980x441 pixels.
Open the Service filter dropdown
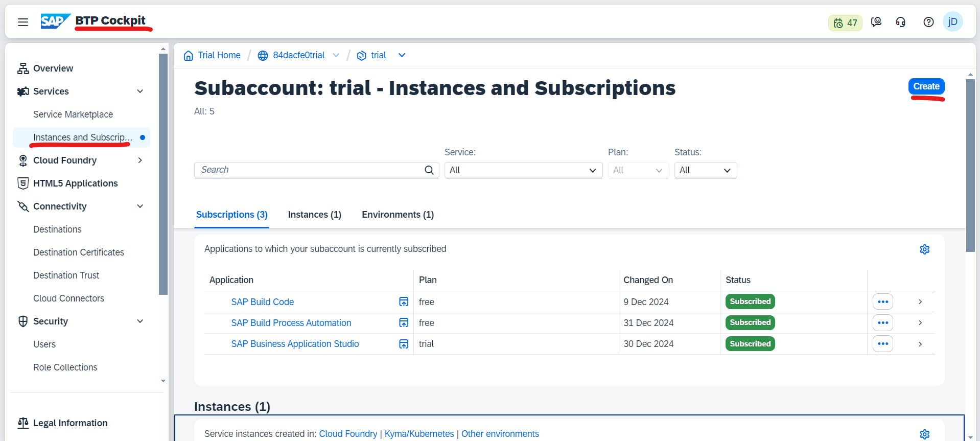coord(523,170)
